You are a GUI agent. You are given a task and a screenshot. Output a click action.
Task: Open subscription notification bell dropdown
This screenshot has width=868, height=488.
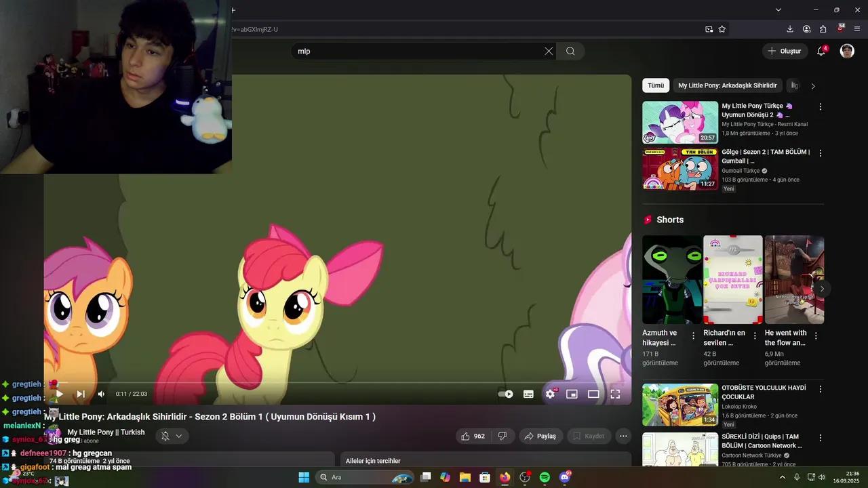pos(172,436)
